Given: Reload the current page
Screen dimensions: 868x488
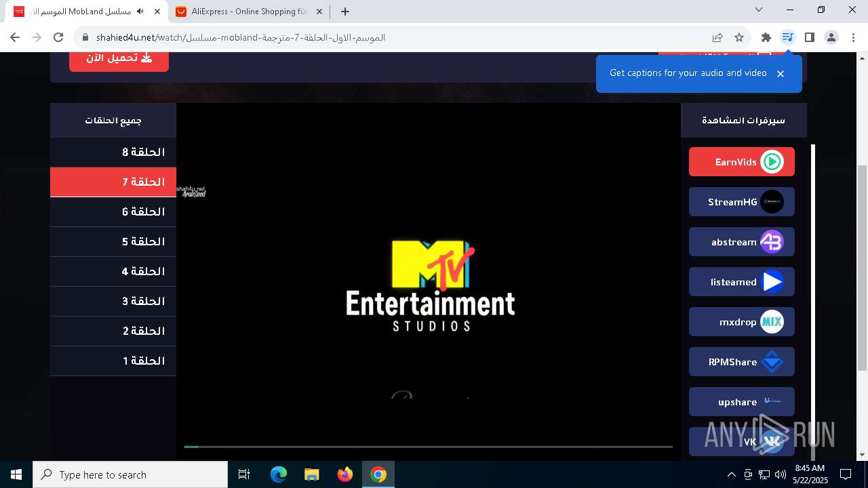Looking at the screenshot, I should click(58, 37).
